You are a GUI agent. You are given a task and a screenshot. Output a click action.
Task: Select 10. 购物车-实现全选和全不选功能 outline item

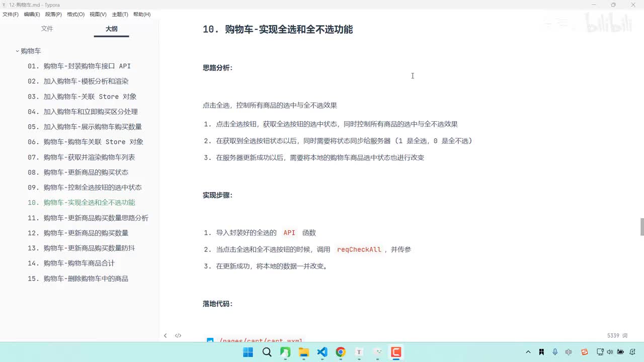82,203
